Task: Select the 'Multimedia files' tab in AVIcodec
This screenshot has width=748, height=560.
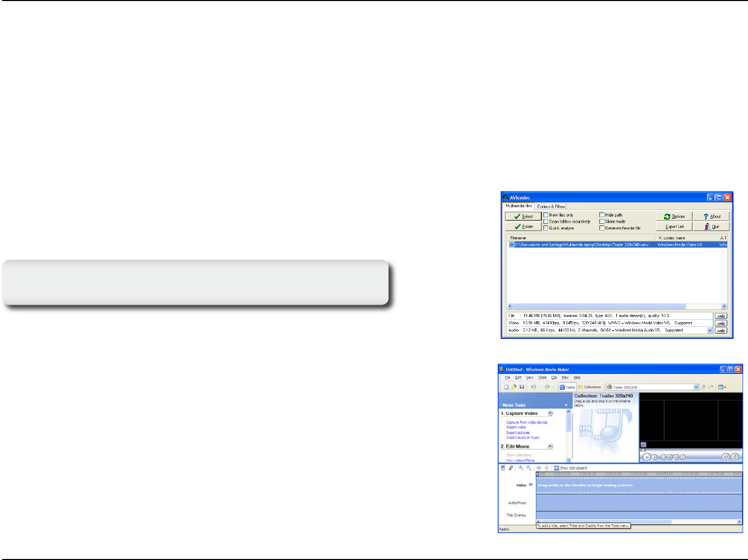Action: point(519,206)
